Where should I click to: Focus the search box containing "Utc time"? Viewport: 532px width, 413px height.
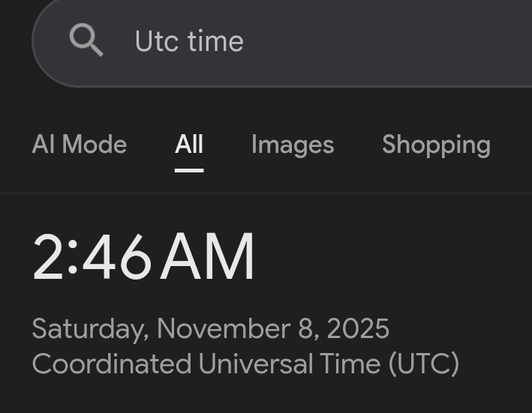[x=300, y=41]
